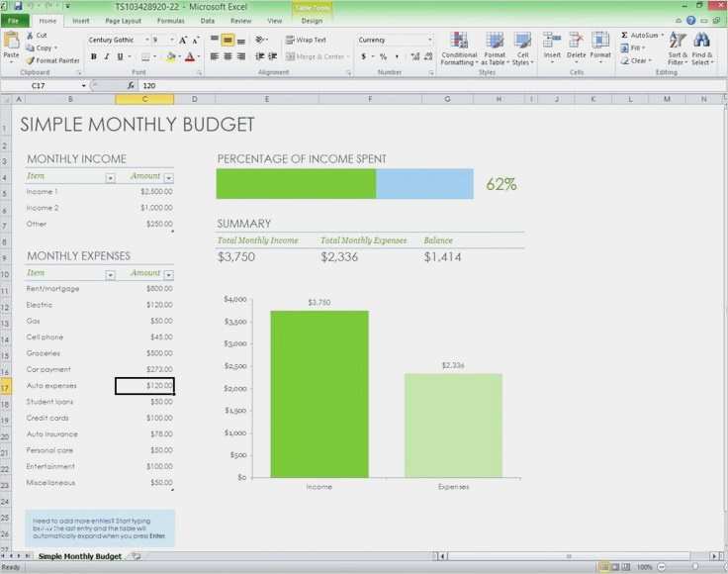Toggle Bold formatting
The height and width of the screenshot is (574, 728).
[94, 56]
